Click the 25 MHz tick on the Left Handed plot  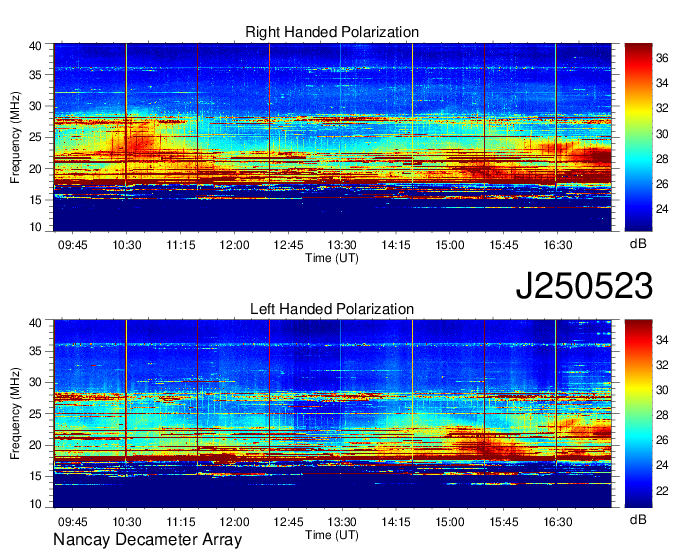(x=35, y=414)
